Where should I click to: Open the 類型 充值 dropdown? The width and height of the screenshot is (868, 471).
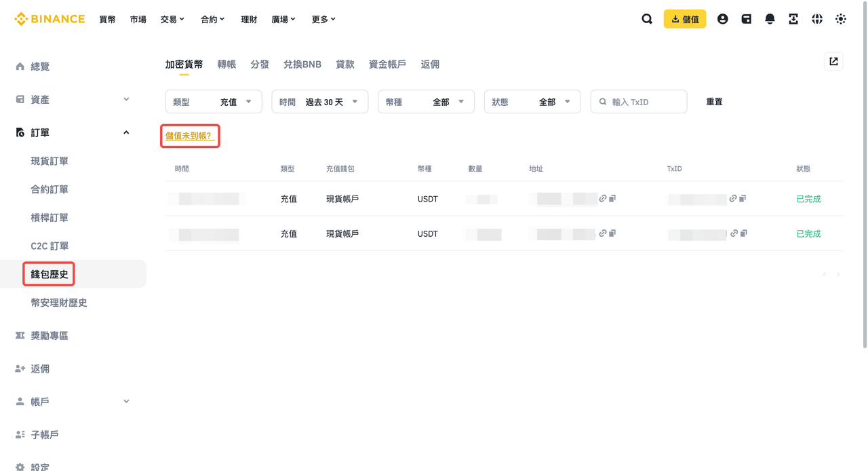click(x=214, y=102)
